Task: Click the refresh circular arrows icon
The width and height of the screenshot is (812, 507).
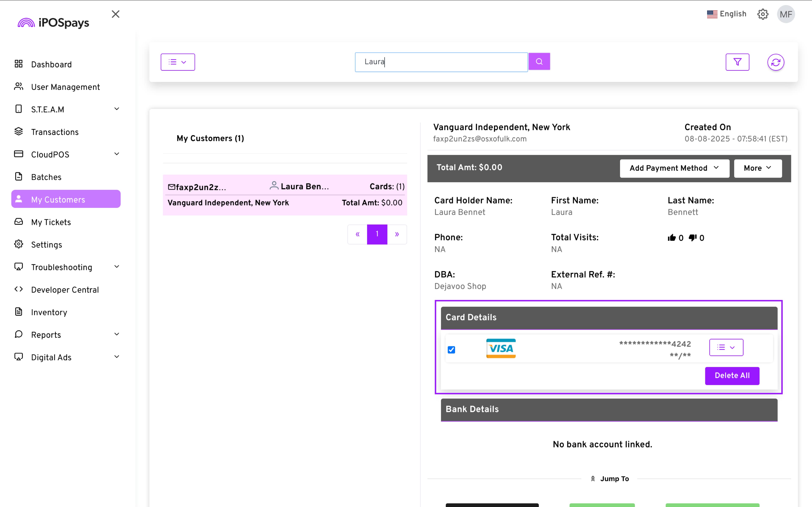Action: pyautogui.click(x=775, y=62)
